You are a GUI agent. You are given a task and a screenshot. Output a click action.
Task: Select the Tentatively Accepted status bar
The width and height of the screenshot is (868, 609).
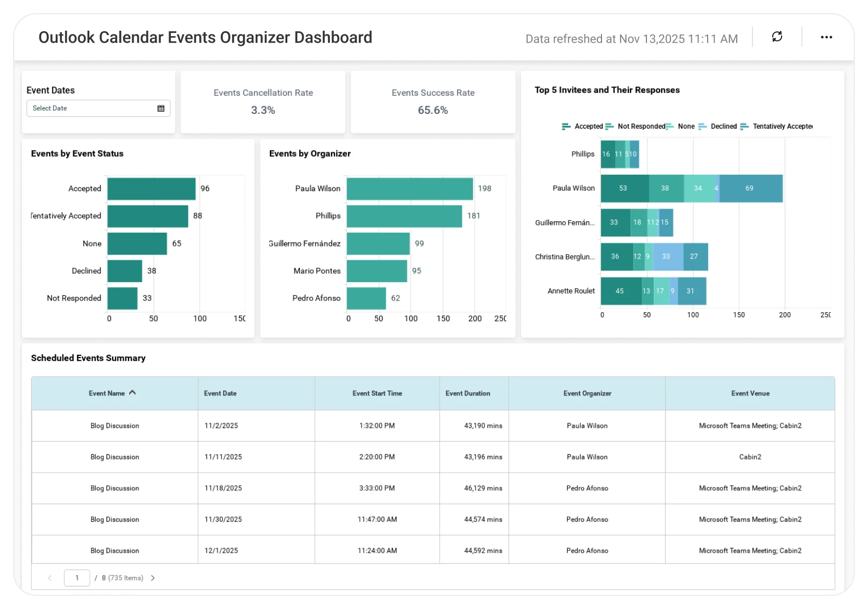tap(148, 216)
